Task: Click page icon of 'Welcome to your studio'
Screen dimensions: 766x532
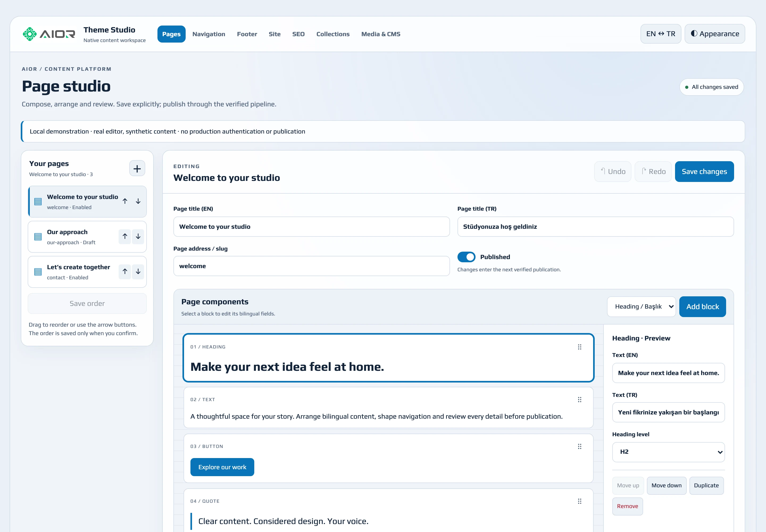Action: point(38,202)
